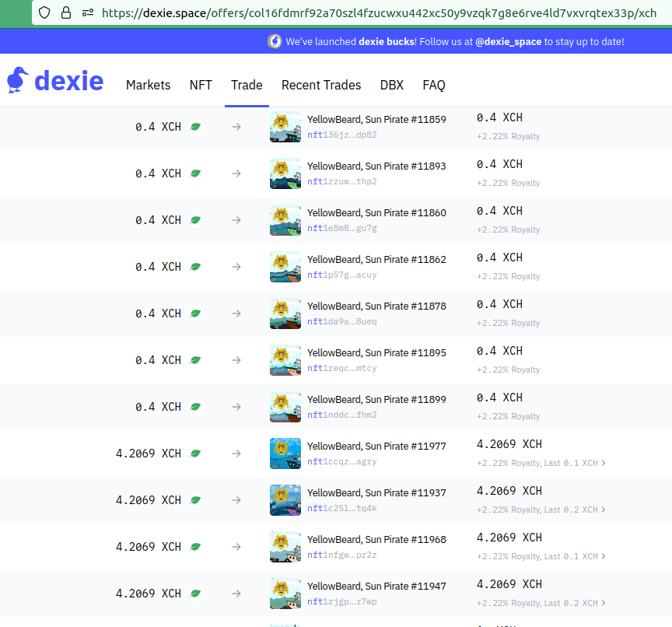Expand Last 0.1 XCH chevron for #11968
The width and height of the screenshot is (672, 627).
point(604,557)
